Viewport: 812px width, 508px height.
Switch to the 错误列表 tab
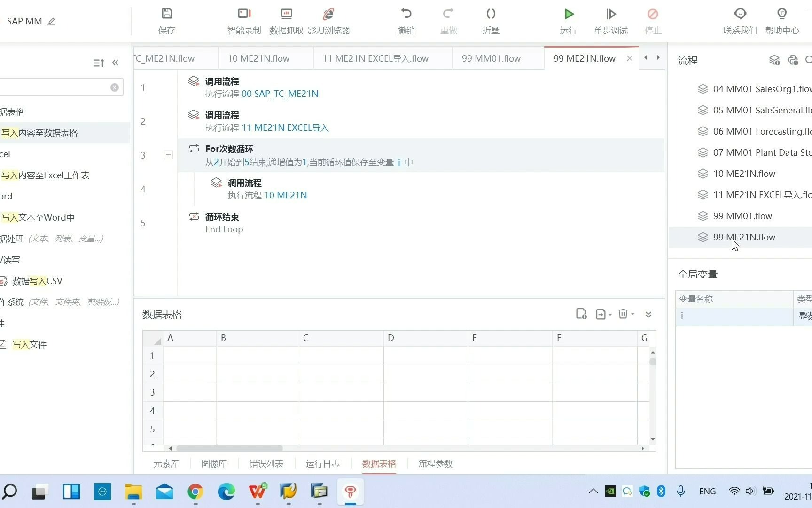[x=266, y=464]
